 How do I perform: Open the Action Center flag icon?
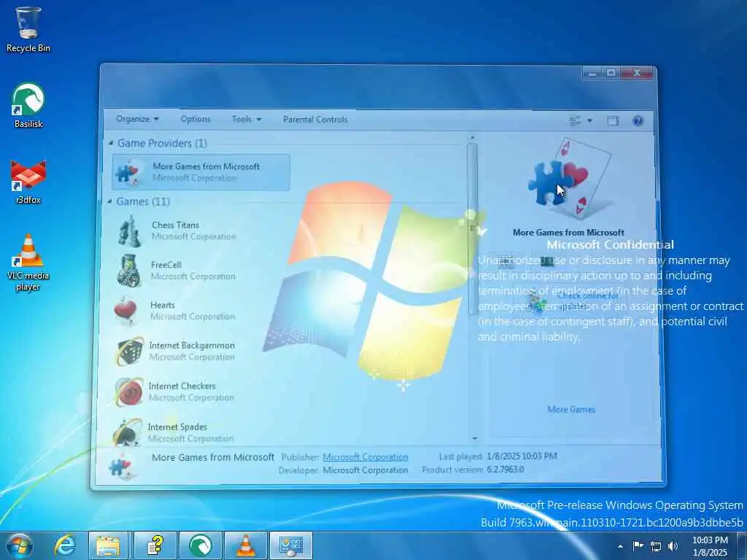(x=638, y=545)
